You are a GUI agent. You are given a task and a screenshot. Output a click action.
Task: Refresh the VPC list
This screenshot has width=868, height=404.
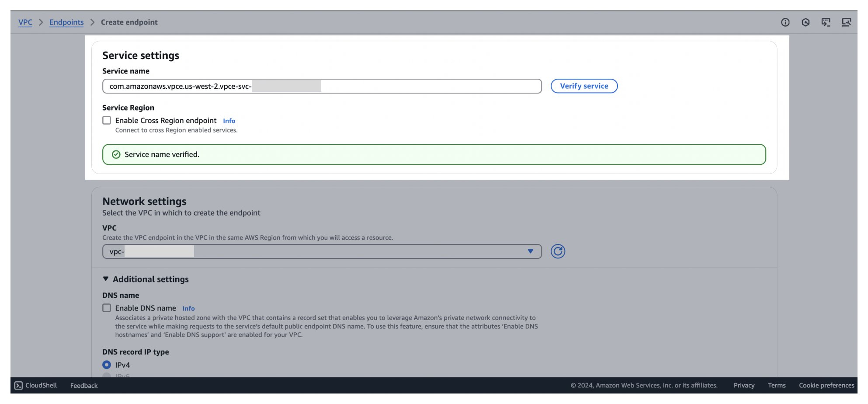(558, 251)
